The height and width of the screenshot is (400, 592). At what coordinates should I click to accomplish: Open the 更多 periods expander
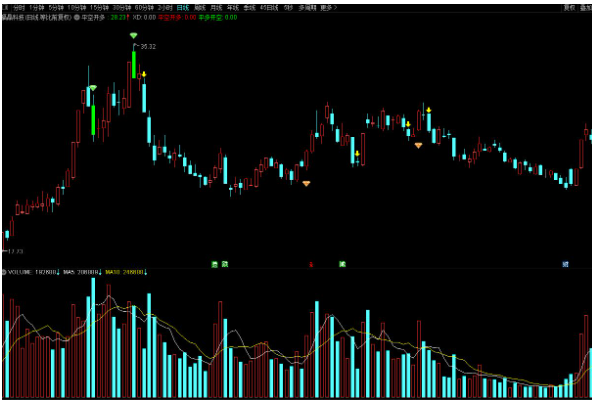[329, 8]
